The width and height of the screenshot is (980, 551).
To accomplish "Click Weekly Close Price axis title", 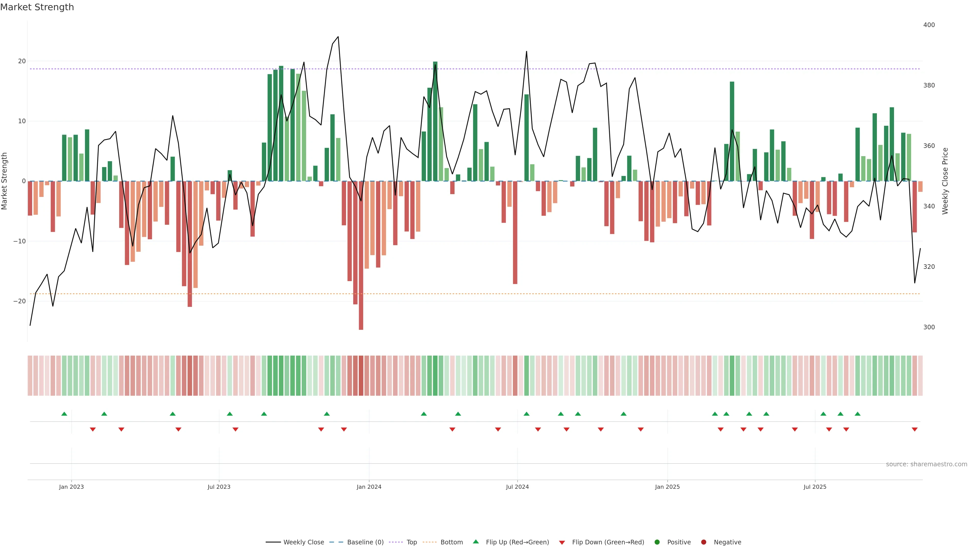I will click(945, 181).
